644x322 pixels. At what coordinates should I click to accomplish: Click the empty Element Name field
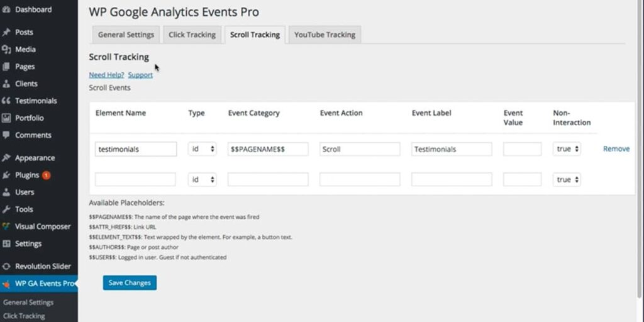(136, 179)
